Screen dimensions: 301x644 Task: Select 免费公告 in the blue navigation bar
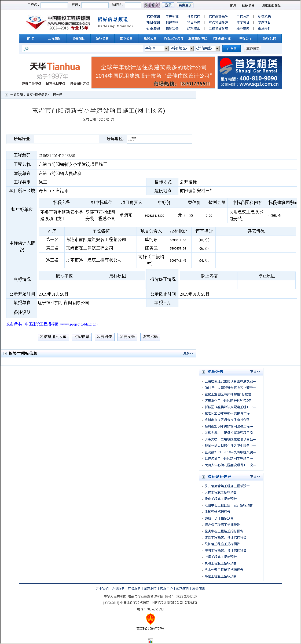coord(150,38)
